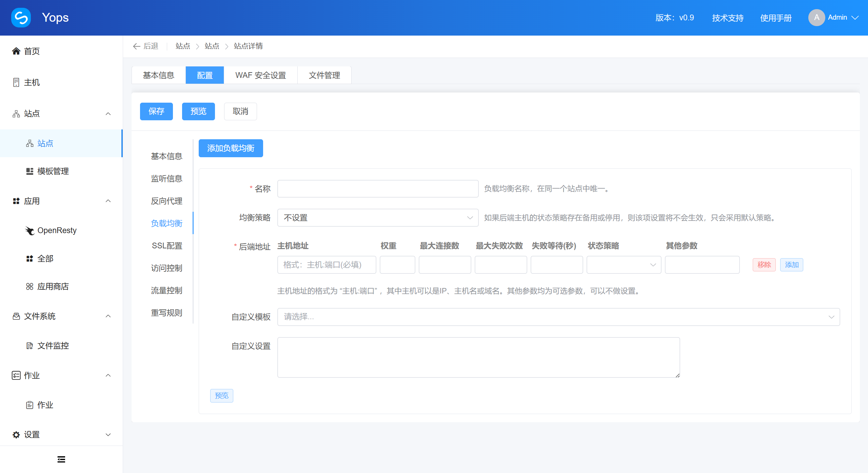This screenshot has height=473, width=868.
Task: Click the Yops logo icon
Action: [x=21, y=18]
